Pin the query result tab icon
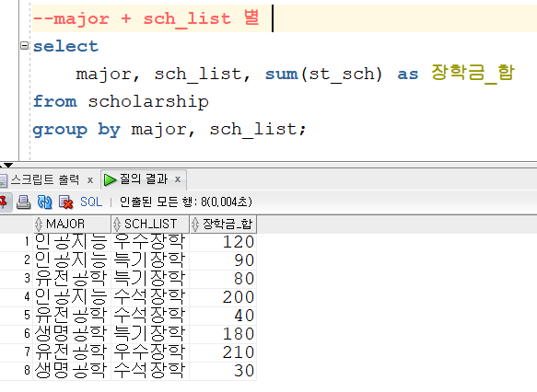 click(x=3, y=202)
